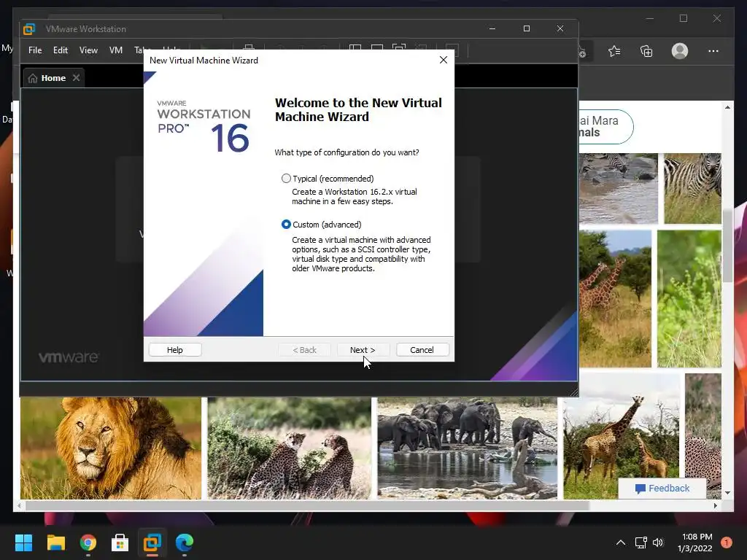Click the Cancel button in the wizard
Image resolution: width=747 pixels, height=560 pixels.
click(422, 350)
